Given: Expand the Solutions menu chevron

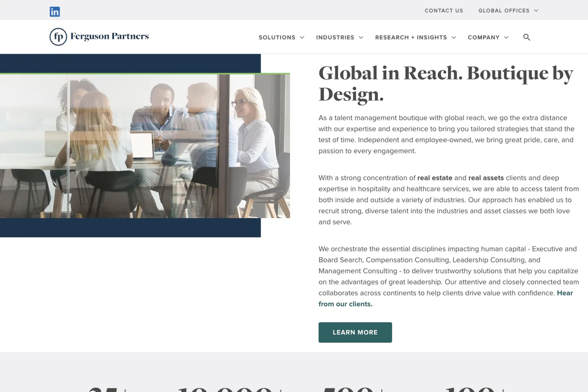Looking at the screenshot, I should (x=302, y=38).
